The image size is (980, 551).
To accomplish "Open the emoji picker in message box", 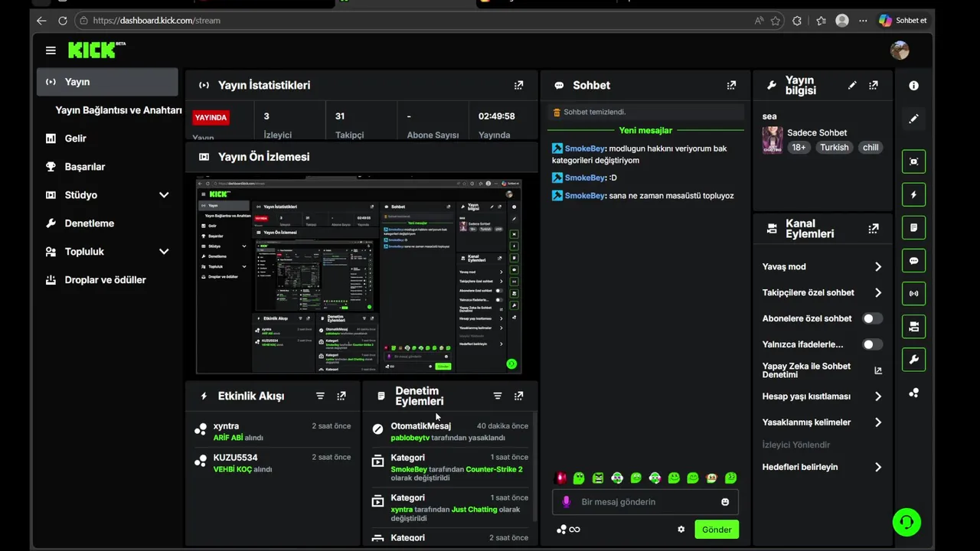I will tap(725, 502).
